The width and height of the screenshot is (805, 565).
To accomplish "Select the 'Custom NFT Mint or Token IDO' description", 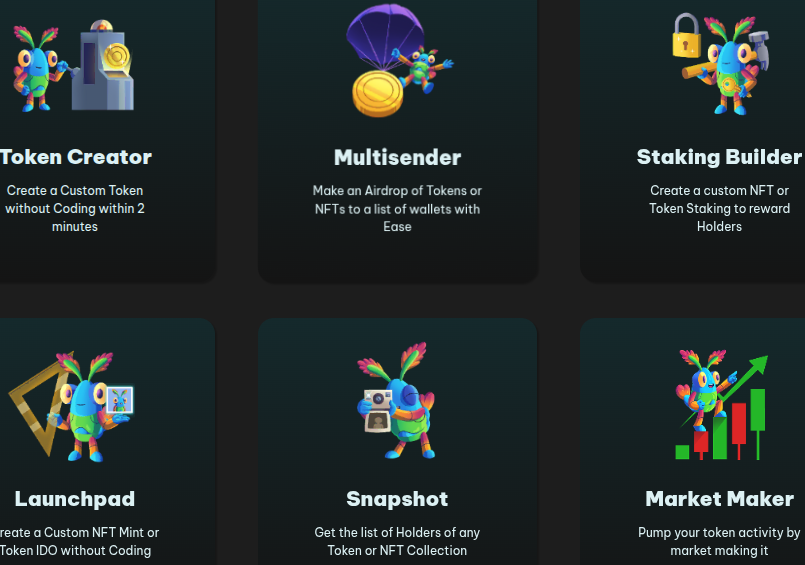I will click(x=77, y=541).
